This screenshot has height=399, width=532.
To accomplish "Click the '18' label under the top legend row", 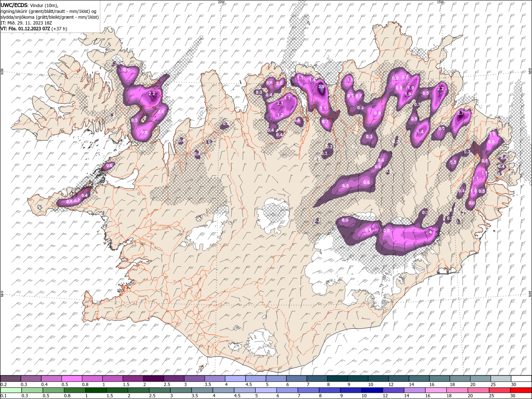I will pos(452,384).
